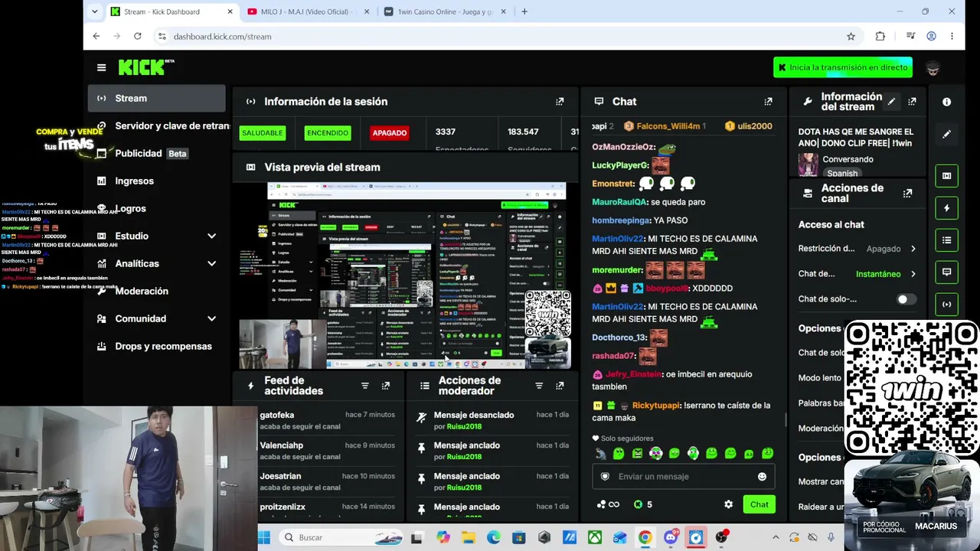980x551 pixels.
Task: Open the user avatar menu
Action: coord(933,68)
